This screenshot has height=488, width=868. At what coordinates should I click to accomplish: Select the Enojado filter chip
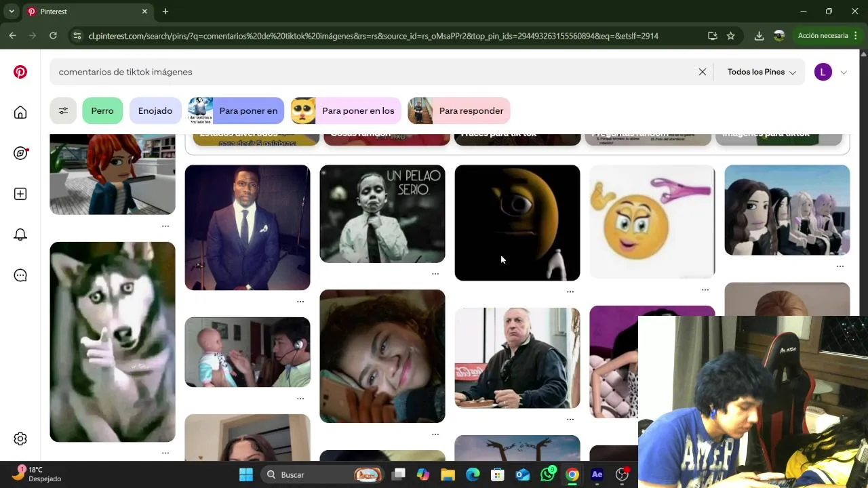tap(155, 110)
